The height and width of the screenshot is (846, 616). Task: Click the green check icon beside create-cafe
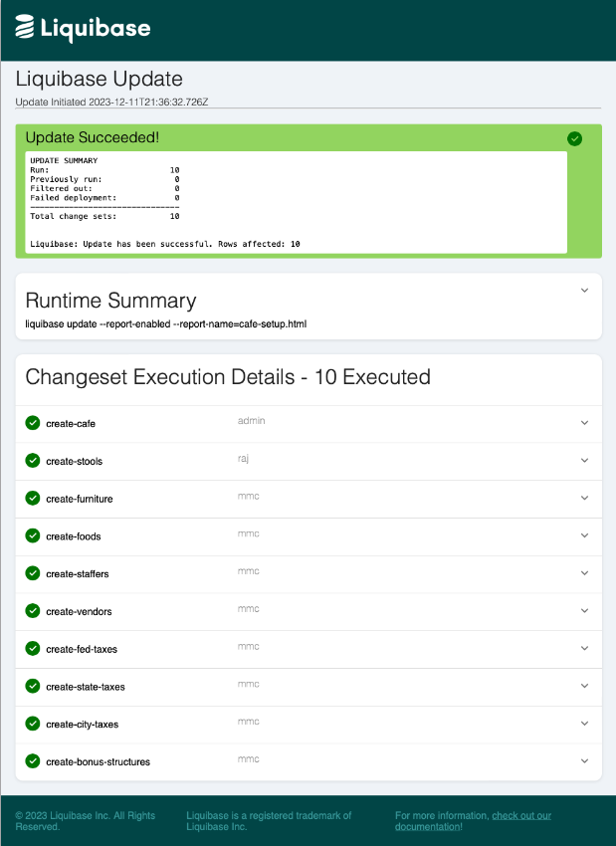pos(31,422)
